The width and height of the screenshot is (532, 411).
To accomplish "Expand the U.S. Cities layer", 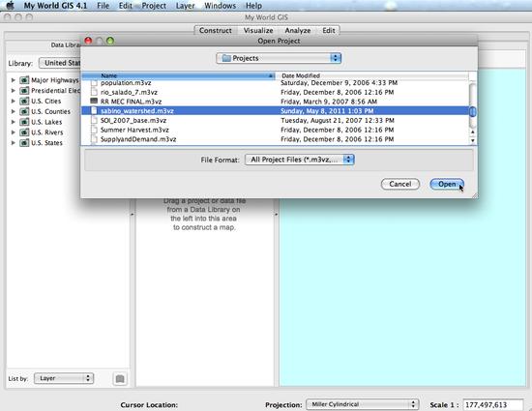I will (13, 101).
